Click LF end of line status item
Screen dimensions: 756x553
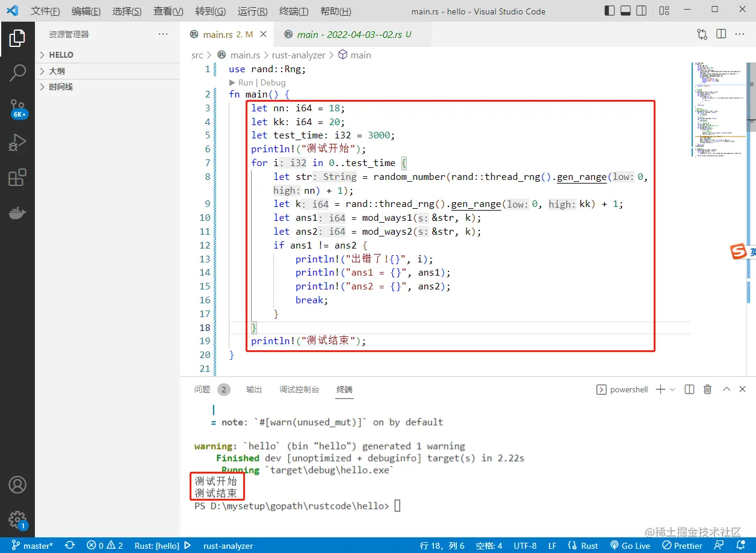(x=552, y=546)
